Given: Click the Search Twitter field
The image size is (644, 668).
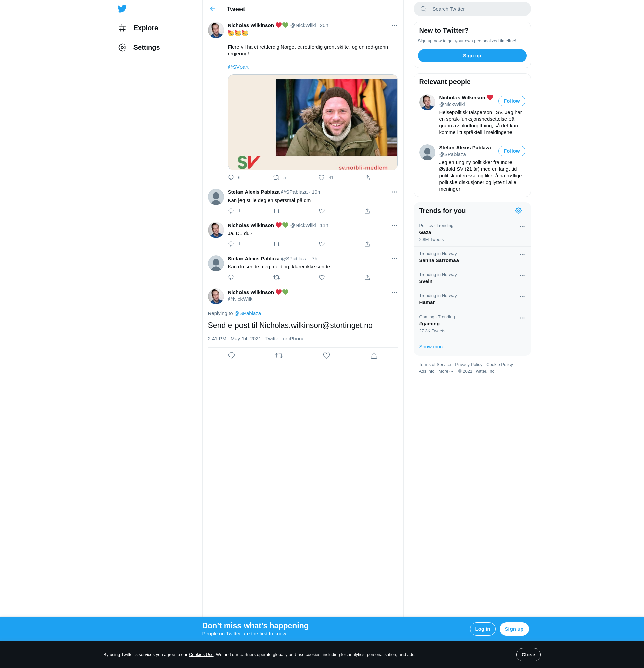Looking at the screenshot, I should click(472, 9).
